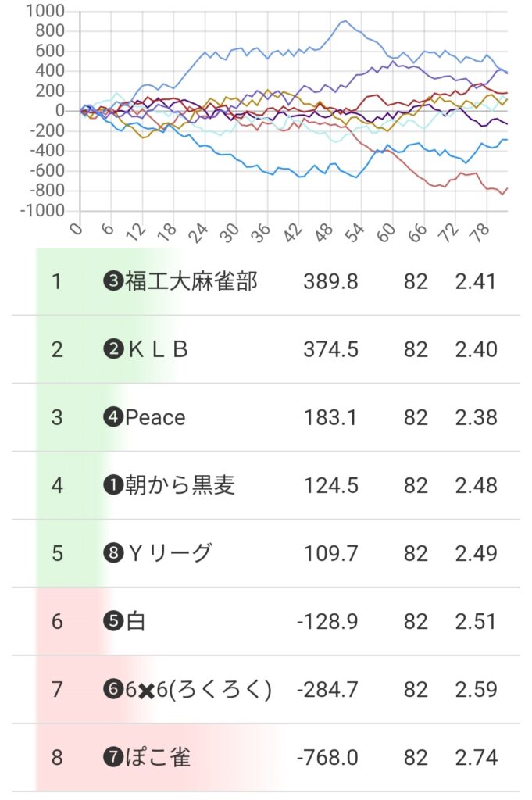532x800 pixels.
Task: Select the Peace team name
Action: [x=155, y=417]
